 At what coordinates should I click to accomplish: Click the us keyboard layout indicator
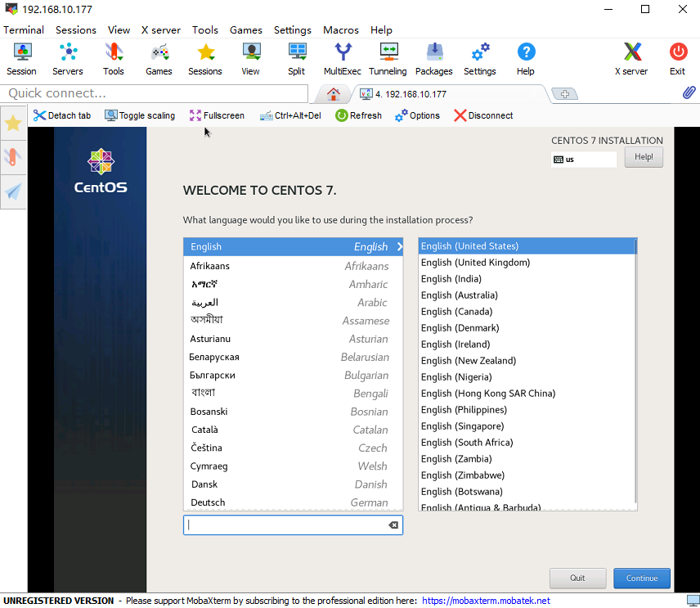(x=584, y=160)
